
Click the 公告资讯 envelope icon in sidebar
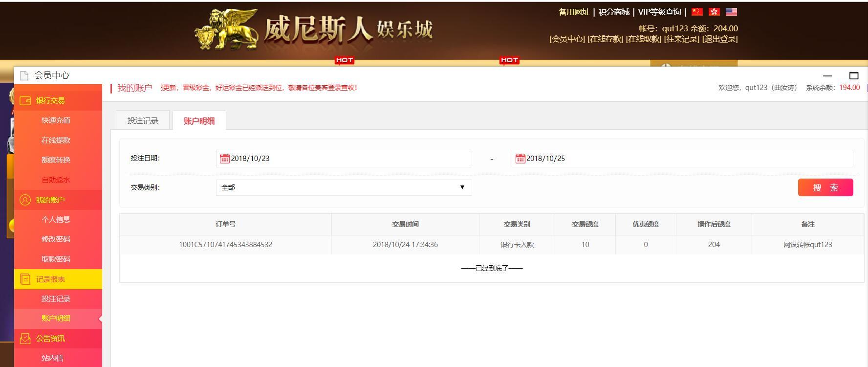(25, 338)
